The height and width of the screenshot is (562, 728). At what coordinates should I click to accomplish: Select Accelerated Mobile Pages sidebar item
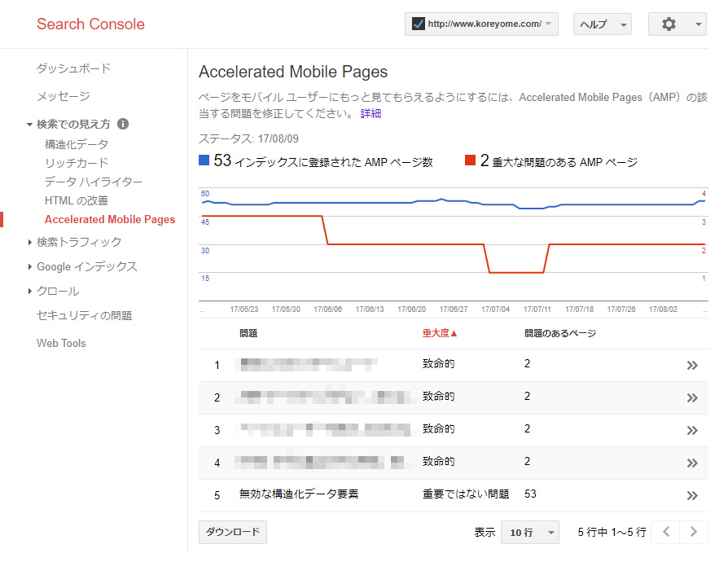tap(110, 219)
